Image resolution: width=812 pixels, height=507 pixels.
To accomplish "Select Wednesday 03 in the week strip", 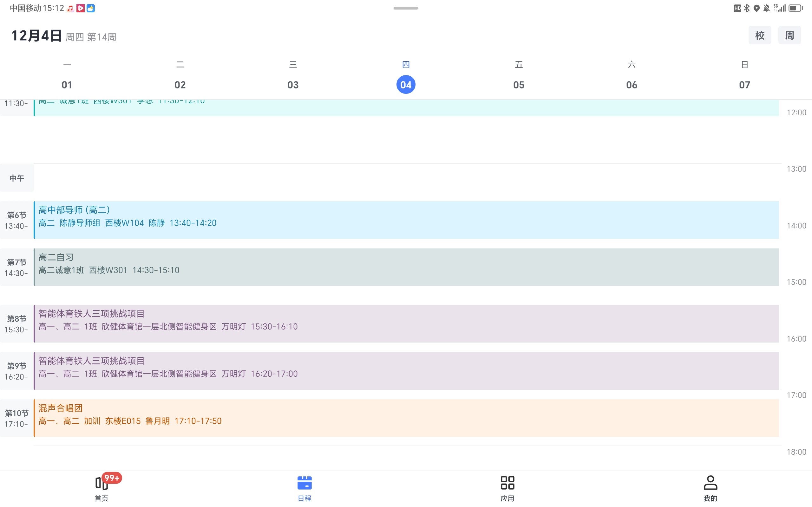I will coord(293,85).
